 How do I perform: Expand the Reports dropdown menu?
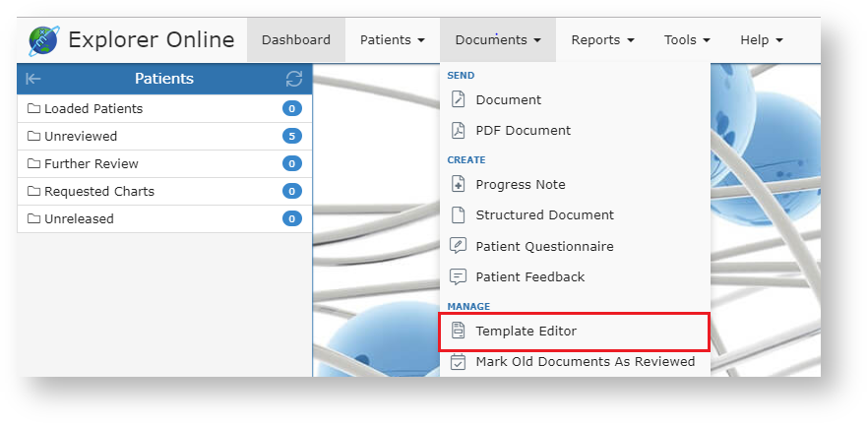coord(602,40)
